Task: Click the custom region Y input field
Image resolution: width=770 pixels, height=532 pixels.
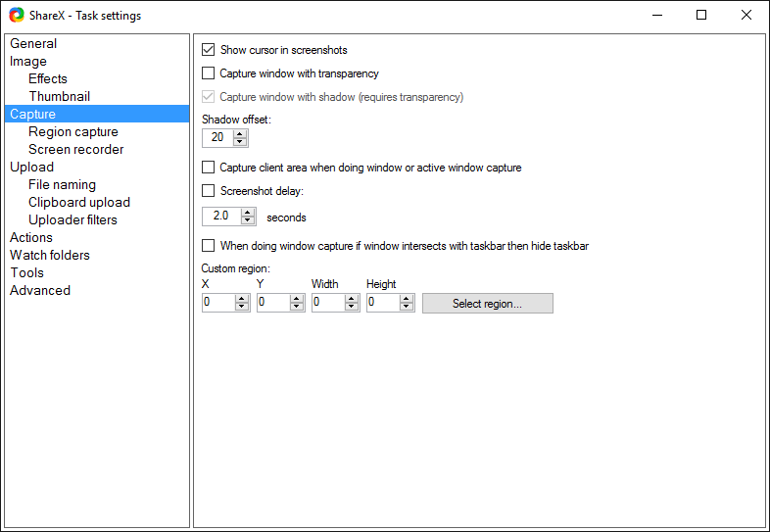Action: pos(272,304)
